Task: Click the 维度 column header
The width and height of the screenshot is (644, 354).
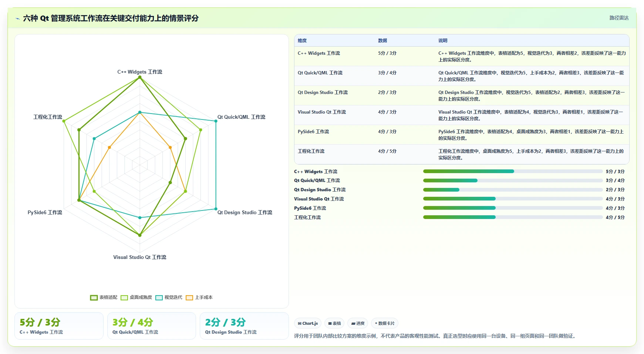Action: coord(302,41)
